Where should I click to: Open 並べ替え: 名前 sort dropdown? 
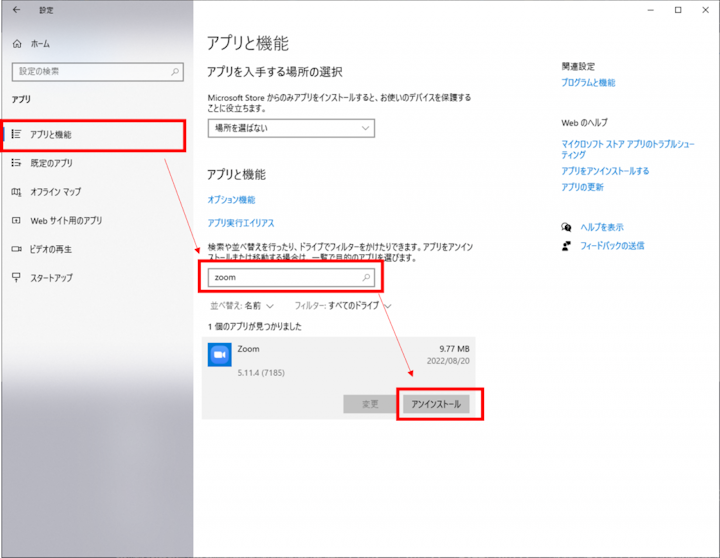tap(241, 306)
